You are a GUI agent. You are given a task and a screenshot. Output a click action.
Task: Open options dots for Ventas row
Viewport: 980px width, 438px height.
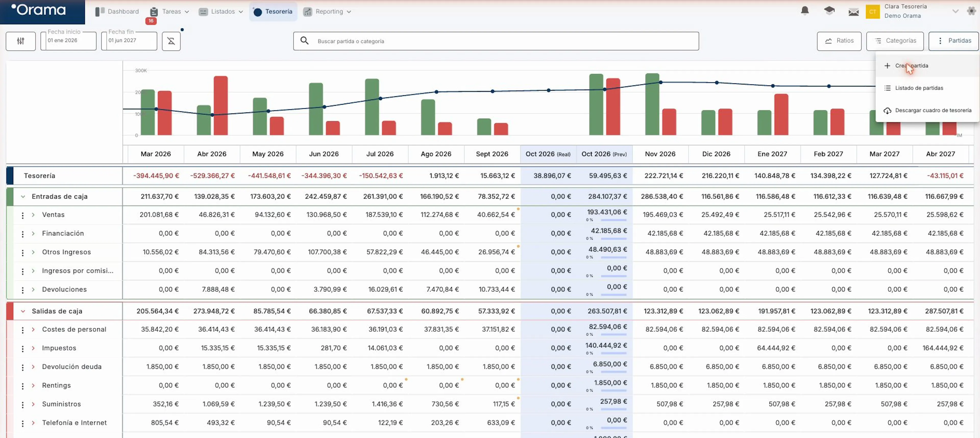23,215
